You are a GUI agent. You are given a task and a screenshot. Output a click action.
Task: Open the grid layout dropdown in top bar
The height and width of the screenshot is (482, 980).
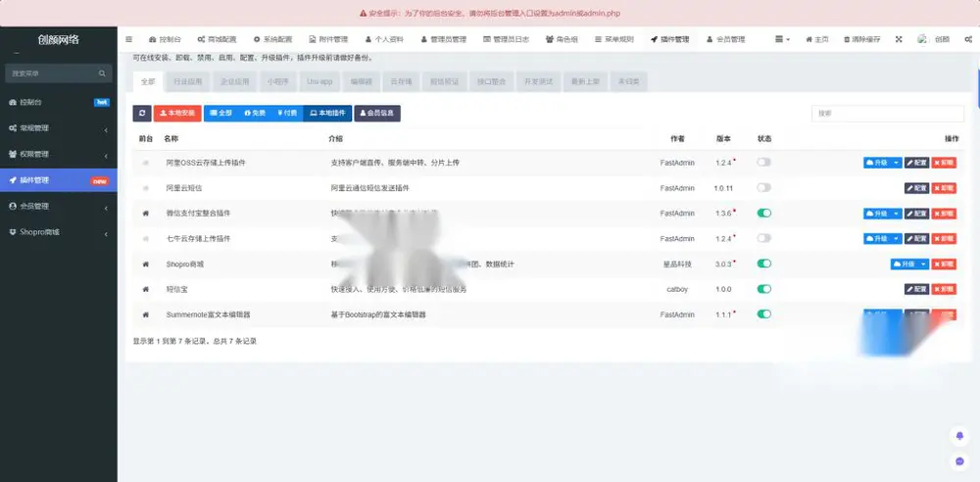(x=782, y=39)
